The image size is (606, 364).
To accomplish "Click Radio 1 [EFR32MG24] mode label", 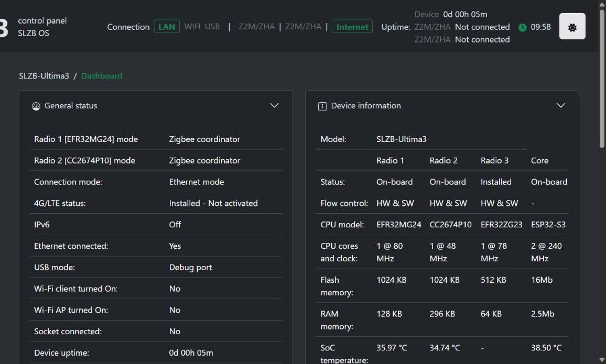I will [86, 139].
